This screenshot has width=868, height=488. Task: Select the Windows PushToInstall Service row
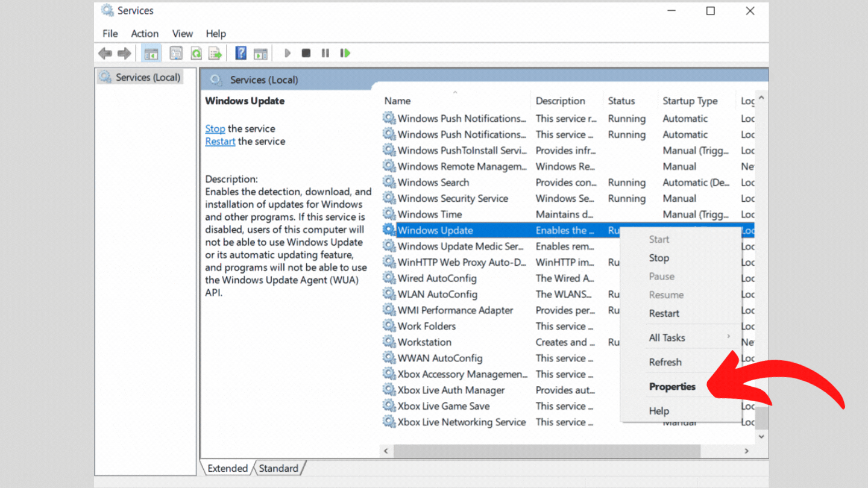coord(567,150)
